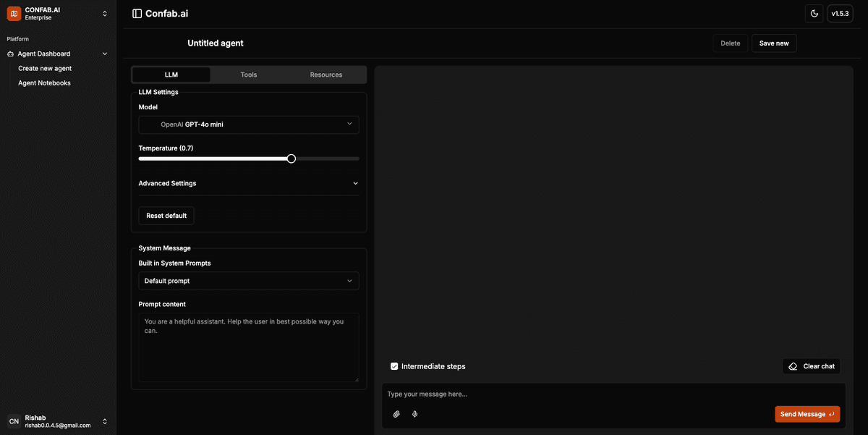
Task: Click the eraser icon in Clear chat
Action: (793, 366)
